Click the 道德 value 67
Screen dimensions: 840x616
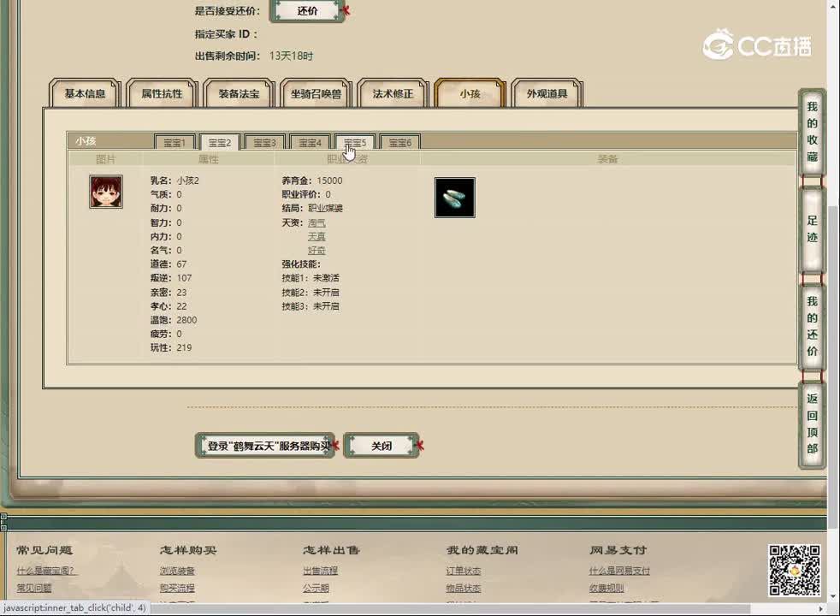(x=181, y=264)
